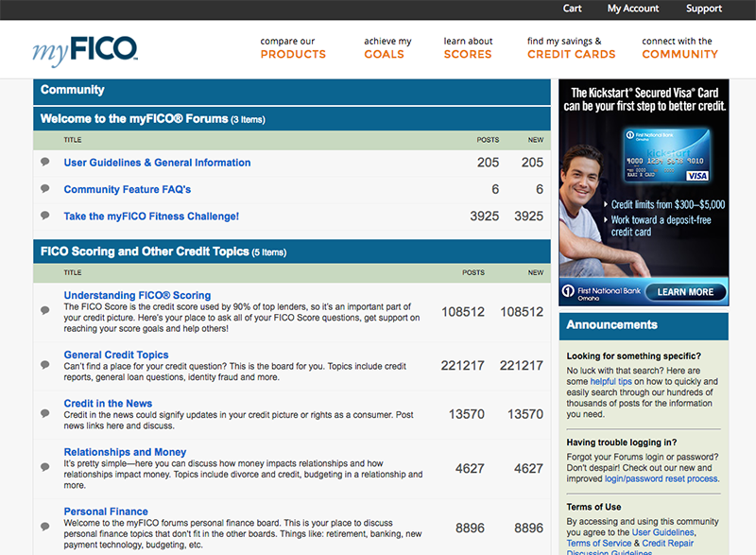This screenshot has height=555, width=756.
Task: Click 'Terms of Use' announcement title
Action: pos(593,507)
